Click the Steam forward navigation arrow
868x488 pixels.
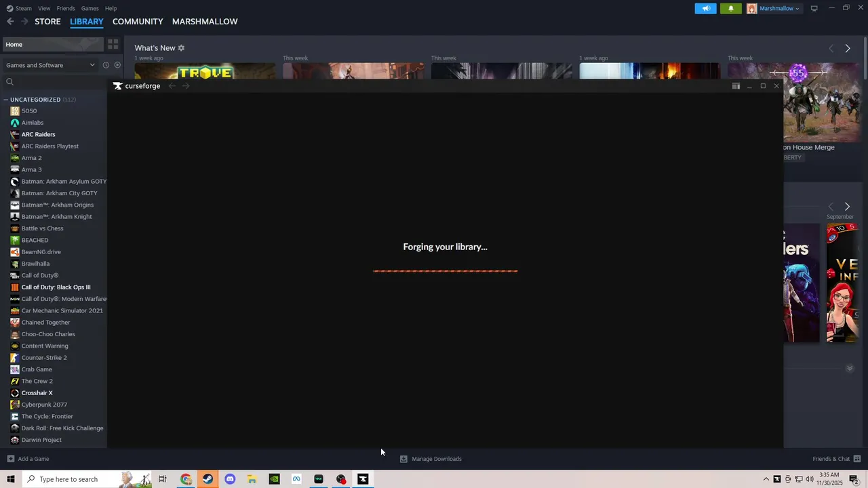(24, 22)
